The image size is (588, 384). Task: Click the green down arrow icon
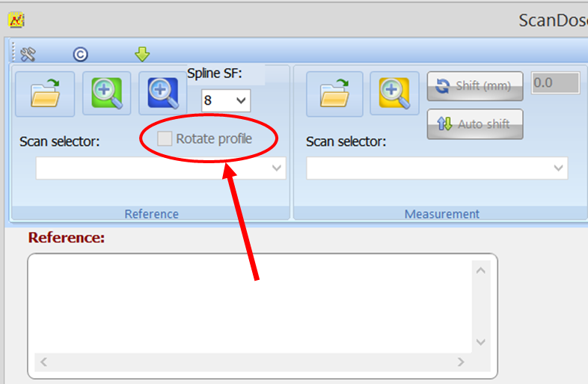(142, 54)
